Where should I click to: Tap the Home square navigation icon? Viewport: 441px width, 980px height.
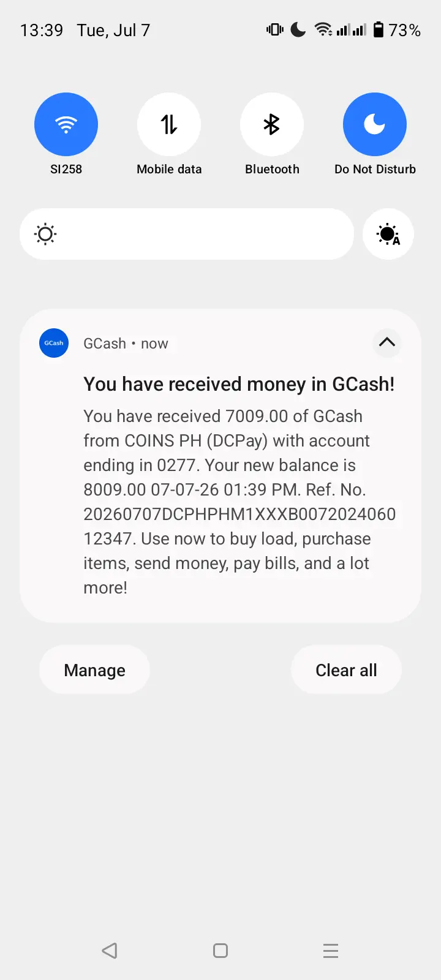221,951
